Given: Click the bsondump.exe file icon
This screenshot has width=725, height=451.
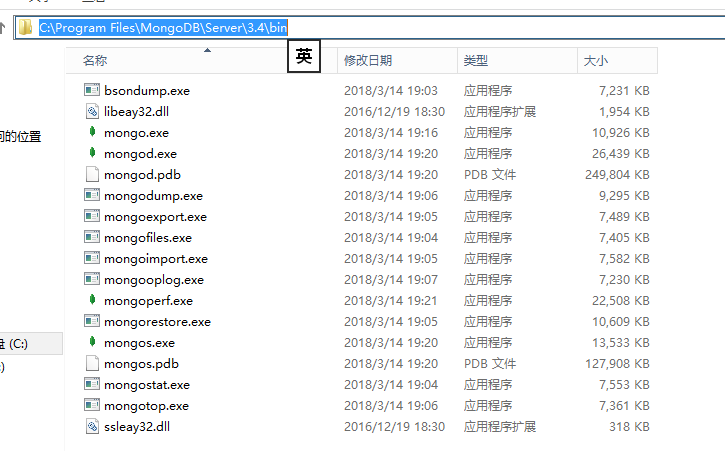Looking at the screenshot, I should pos(92,90).
